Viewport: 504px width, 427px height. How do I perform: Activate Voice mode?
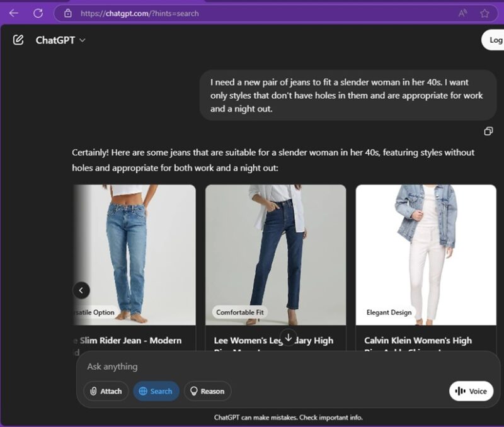pos(471,391)
